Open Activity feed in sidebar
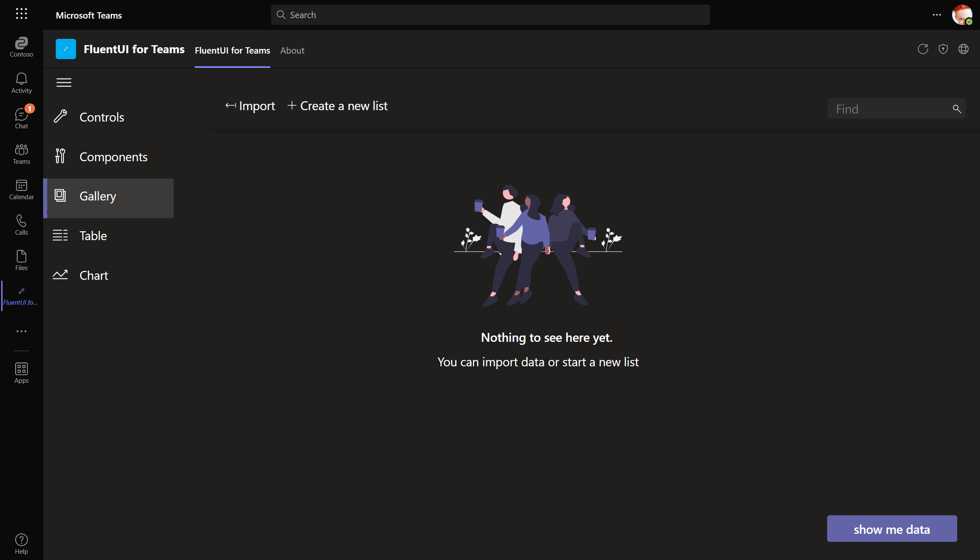 [x=21, y=82]
